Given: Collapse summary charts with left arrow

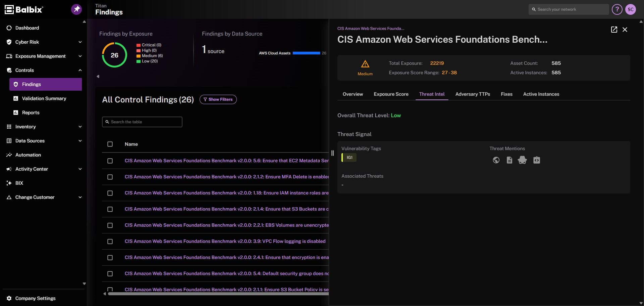Looking at the screenshot, I should point(98,77).
